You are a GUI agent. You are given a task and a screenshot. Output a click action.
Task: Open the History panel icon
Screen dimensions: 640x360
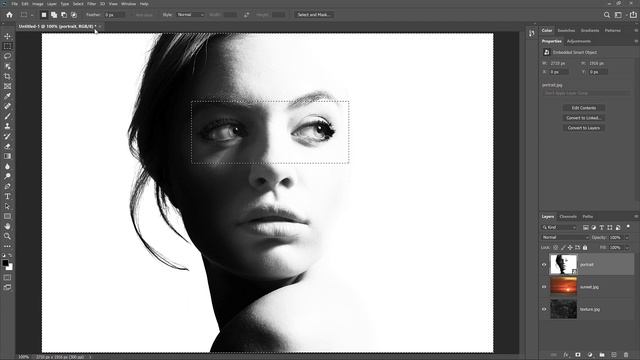(x=531, y=33)
